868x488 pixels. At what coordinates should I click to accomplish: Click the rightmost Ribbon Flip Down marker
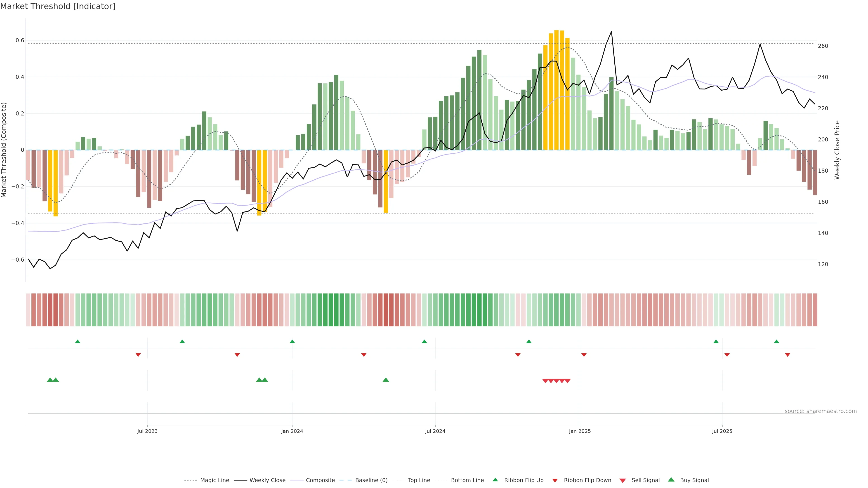click(x=788, y=355)
